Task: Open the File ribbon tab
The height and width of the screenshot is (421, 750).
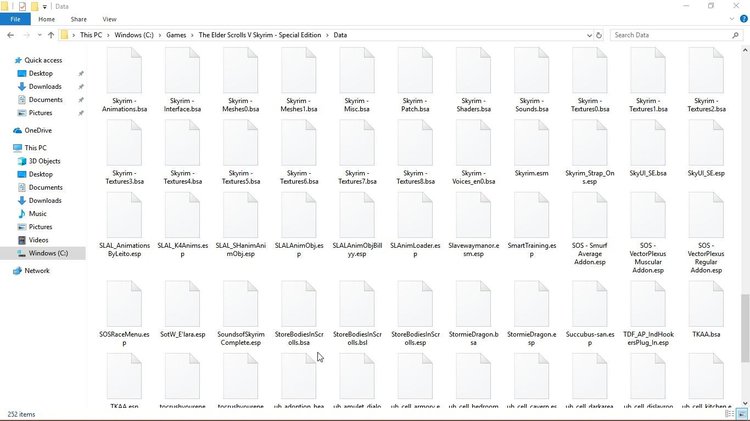Action: (x=15, y=19)
